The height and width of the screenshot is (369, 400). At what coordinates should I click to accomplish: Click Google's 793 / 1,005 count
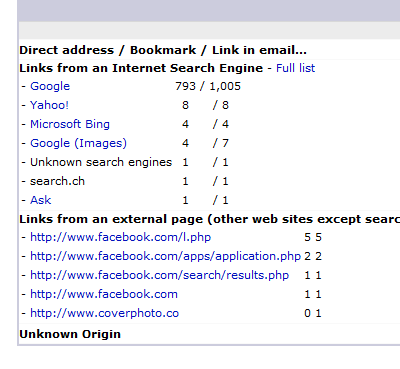(x=208, y=86)
